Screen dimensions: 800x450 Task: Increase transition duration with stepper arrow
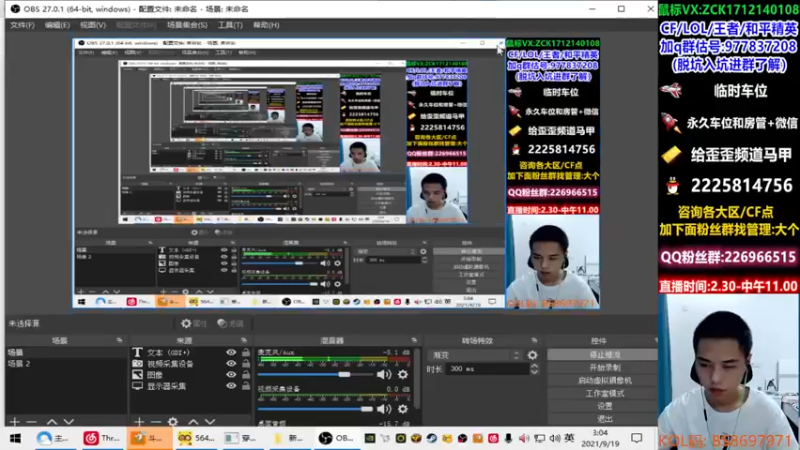point(534,365)
